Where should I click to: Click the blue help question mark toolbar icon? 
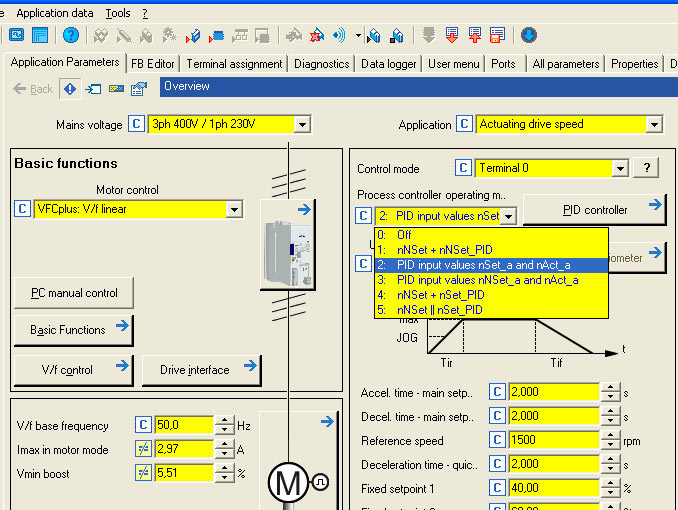click(70, 36)
